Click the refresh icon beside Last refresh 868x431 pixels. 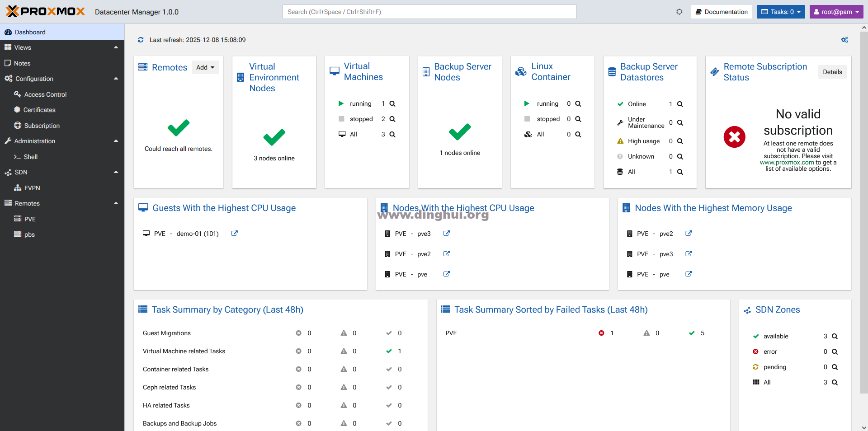(141, 40)
